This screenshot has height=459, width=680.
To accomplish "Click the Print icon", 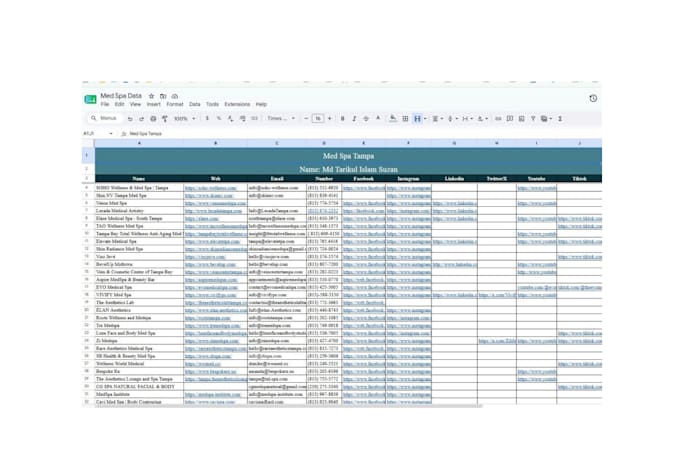I will 153,118.
